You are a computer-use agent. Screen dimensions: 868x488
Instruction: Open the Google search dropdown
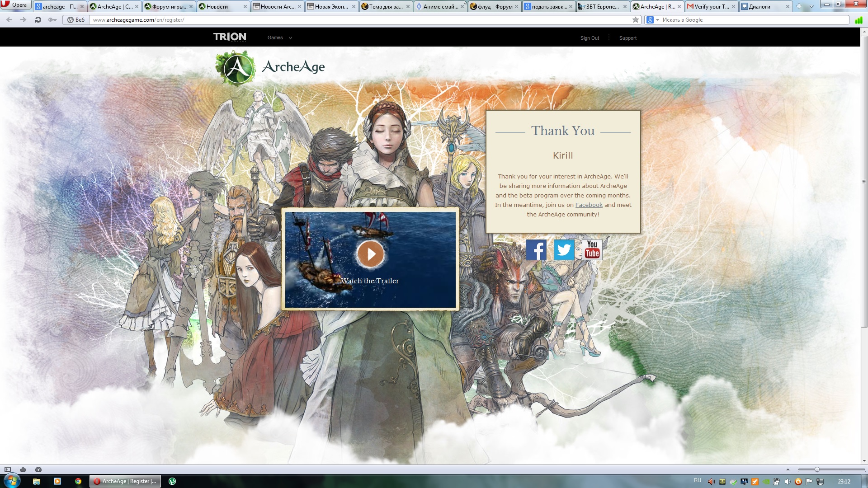click(x=657, y=20)
